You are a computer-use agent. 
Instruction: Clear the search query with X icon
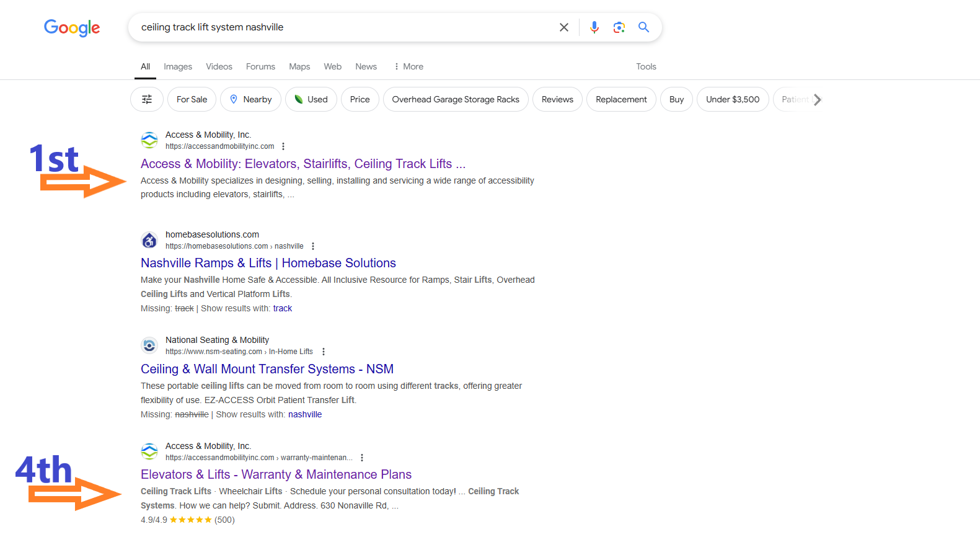point(564,27)
